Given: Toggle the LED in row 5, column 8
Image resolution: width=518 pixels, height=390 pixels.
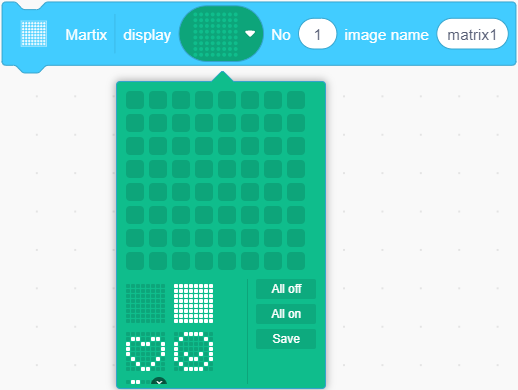Looking at the screenshot, I should pos(296,192).
